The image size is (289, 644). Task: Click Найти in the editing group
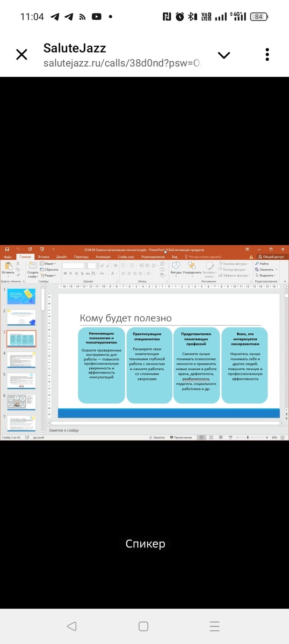click(x=262, y=264)
